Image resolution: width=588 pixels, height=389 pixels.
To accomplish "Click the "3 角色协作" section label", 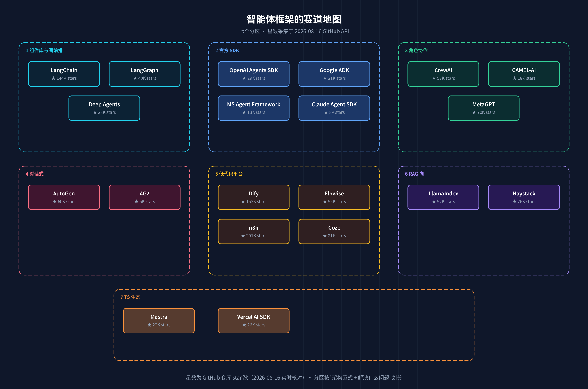I will (x=416, y=51).
